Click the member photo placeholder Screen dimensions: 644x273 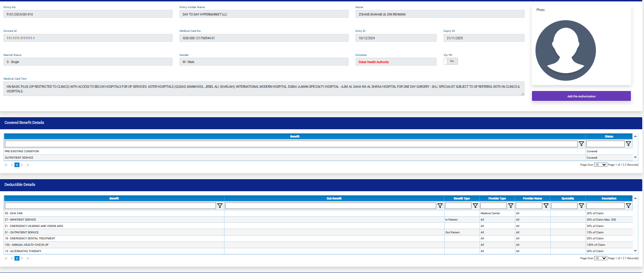(x=566, y=50)
